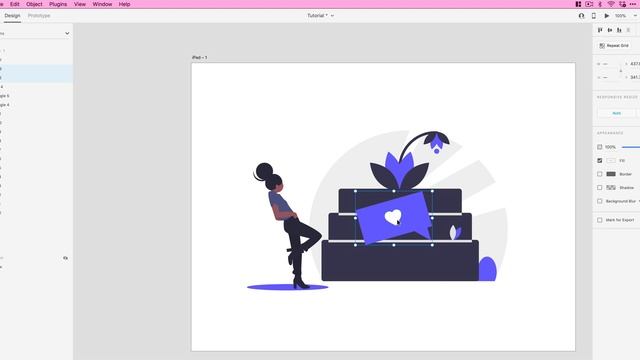Screen dimensions: 640x360
Task: Click the mobile device preview icon
Action: point(593,16)
